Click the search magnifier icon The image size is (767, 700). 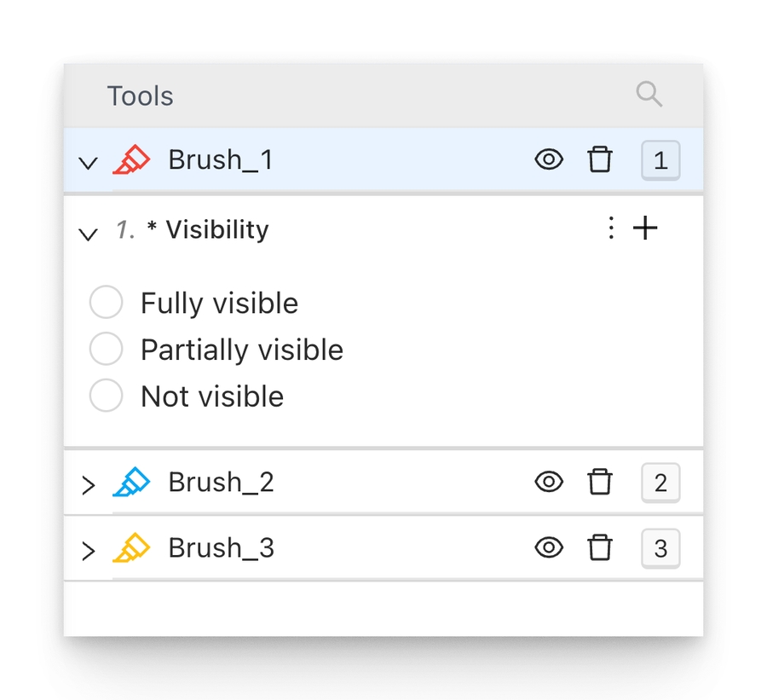[x=649, y=95]
